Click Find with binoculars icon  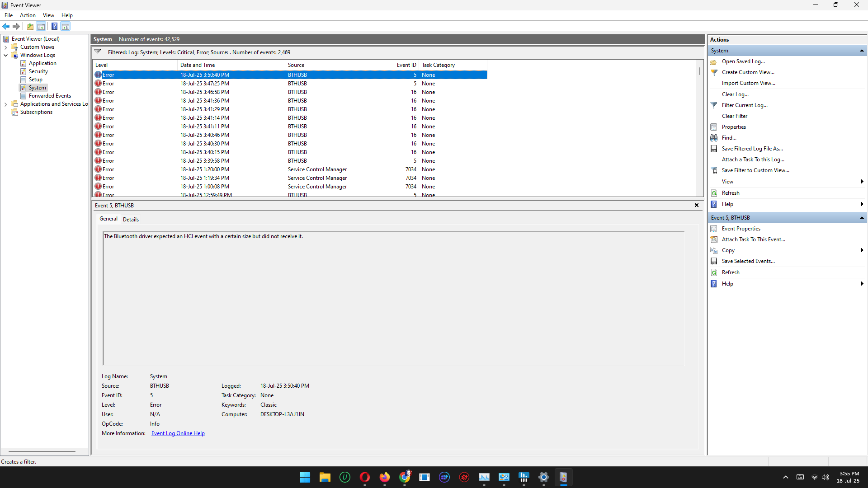729,138
